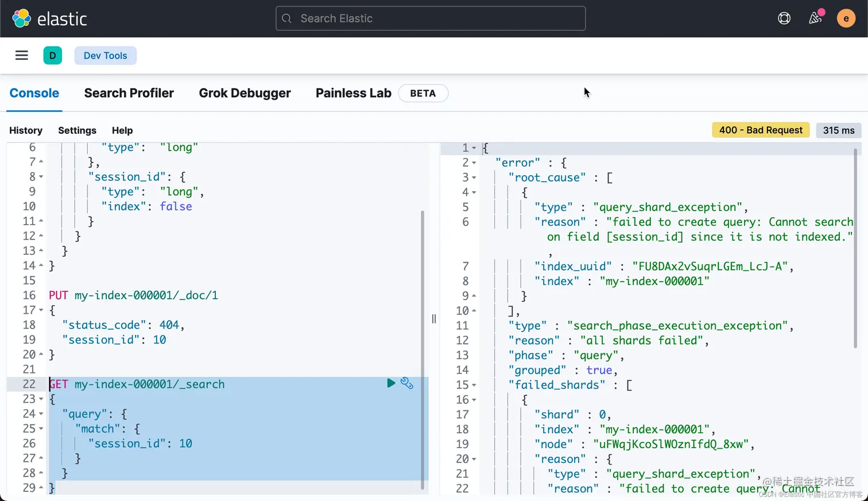Switch to the Painless Lab tab

[354, 93]
